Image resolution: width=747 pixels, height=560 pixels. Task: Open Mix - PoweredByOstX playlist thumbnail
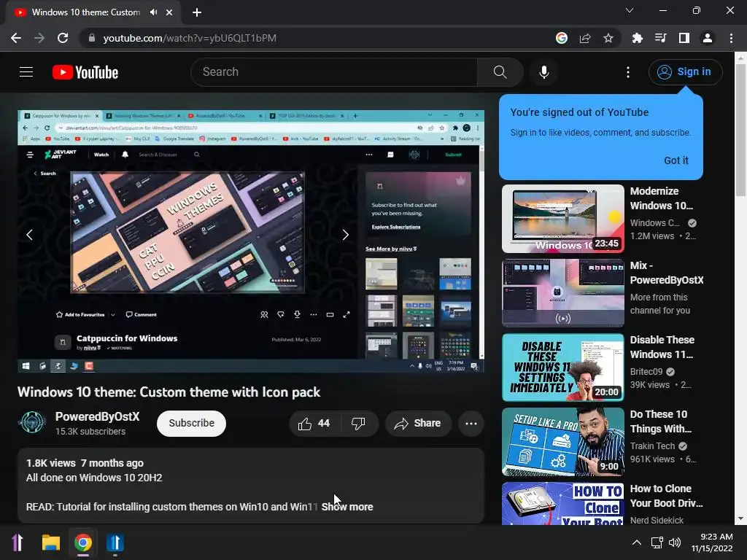click(563, 293)
